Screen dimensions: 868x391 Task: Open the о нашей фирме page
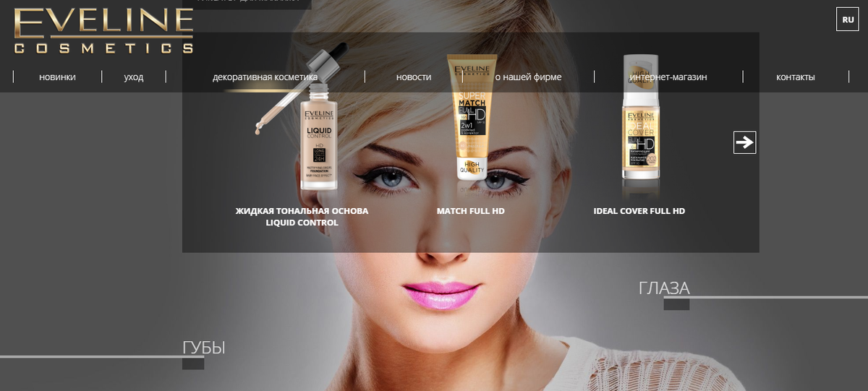tap(527, 77)
